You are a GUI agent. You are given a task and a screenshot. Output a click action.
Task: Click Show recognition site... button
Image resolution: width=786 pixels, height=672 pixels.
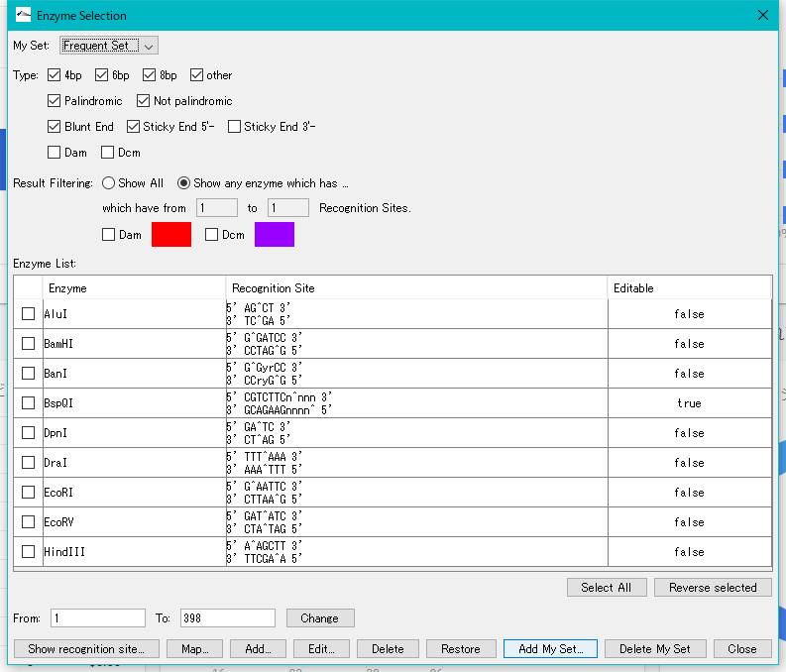point(86,649)
